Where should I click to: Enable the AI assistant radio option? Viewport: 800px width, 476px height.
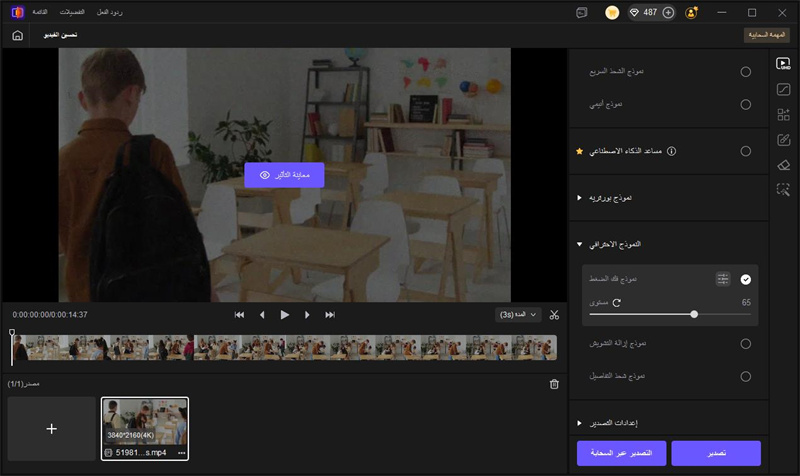tap(745, 151)
